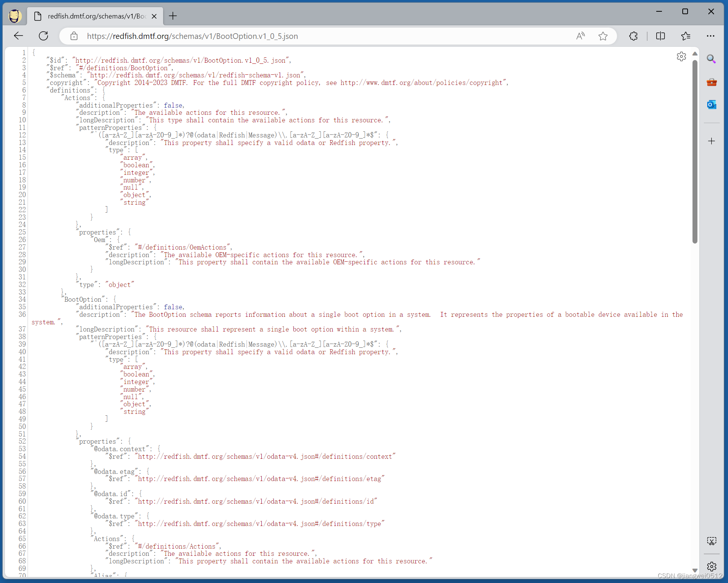The image size is (728, 583).
Task: Open sidebar settings gear at bottom
Action: coord(711,566)
